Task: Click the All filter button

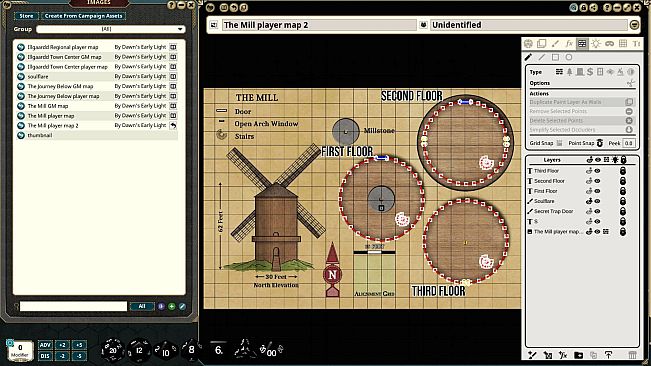Action: pyautogui.click(x=142, y=306)
